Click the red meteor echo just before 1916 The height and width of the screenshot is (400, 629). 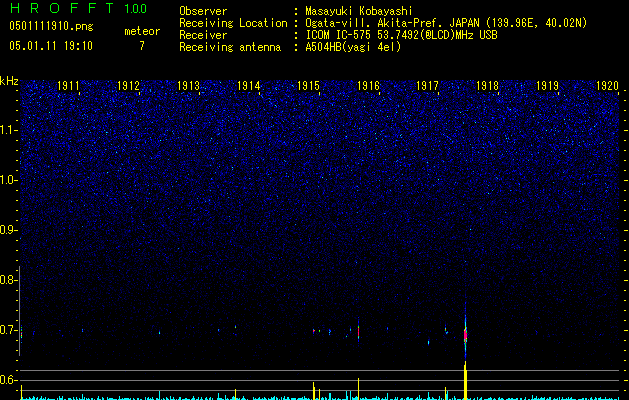point(358,331)
